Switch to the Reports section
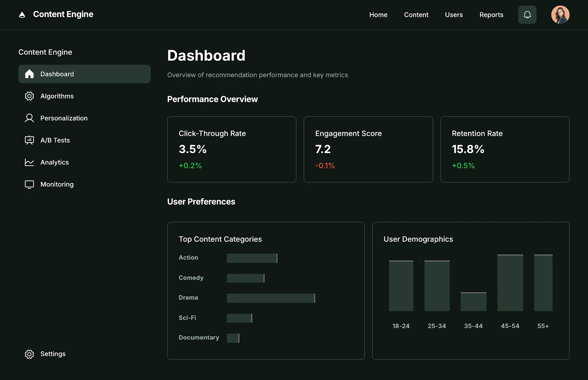The image size is (588, 380). [x=491, y=15]
